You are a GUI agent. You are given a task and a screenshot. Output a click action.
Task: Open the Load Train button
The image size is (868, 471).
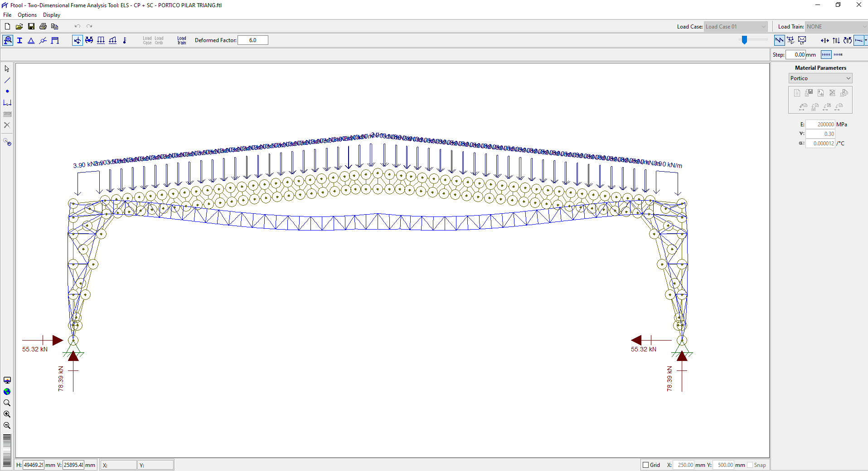click(182, 40)
